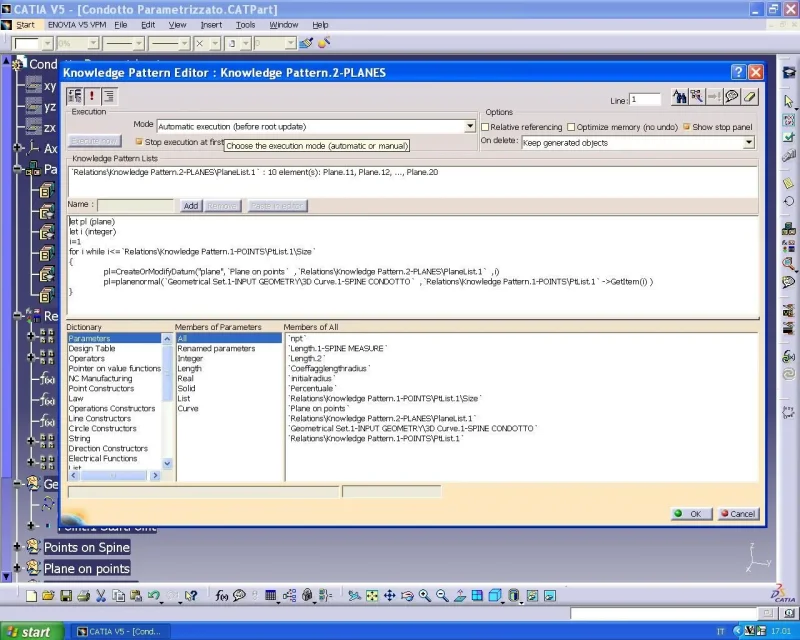Open the On delete dropdown
Screen dimensions: 800x640
[748, 142]
